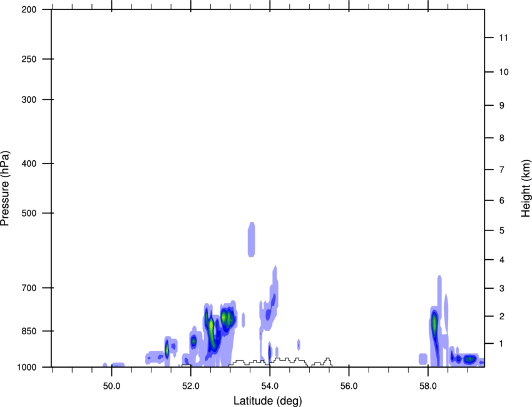Click the 8 km height label
The width and height of the screenshot is (532, 407).
(502, 138)
